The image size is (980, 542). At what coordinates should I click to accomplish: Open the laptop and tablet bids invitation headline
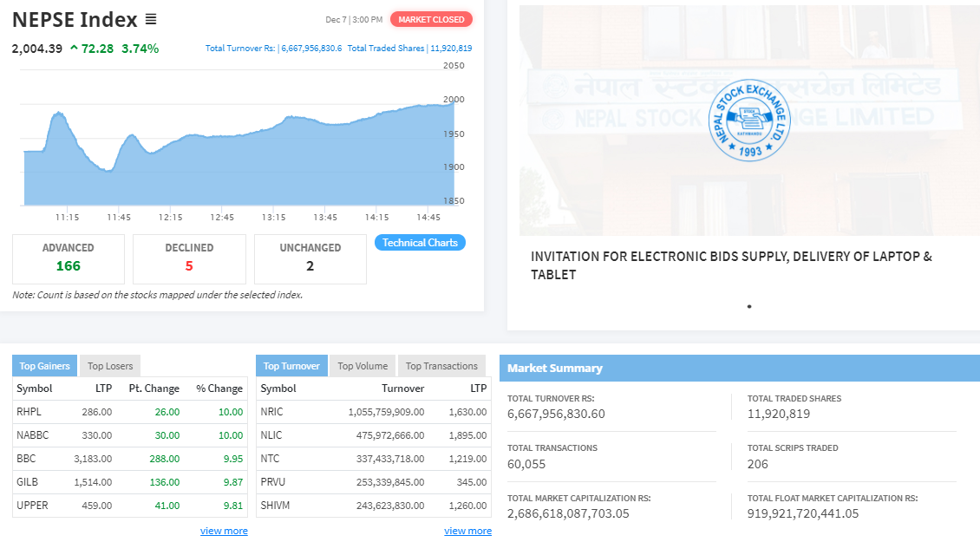[731, 265]
